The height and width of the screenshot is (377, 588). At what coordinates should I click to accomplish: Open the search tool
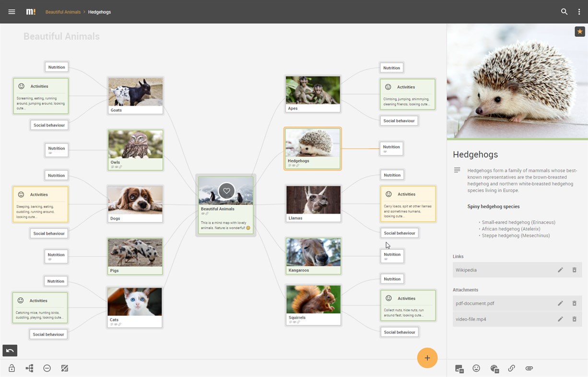pyautogui.click(x=564, y=12)
